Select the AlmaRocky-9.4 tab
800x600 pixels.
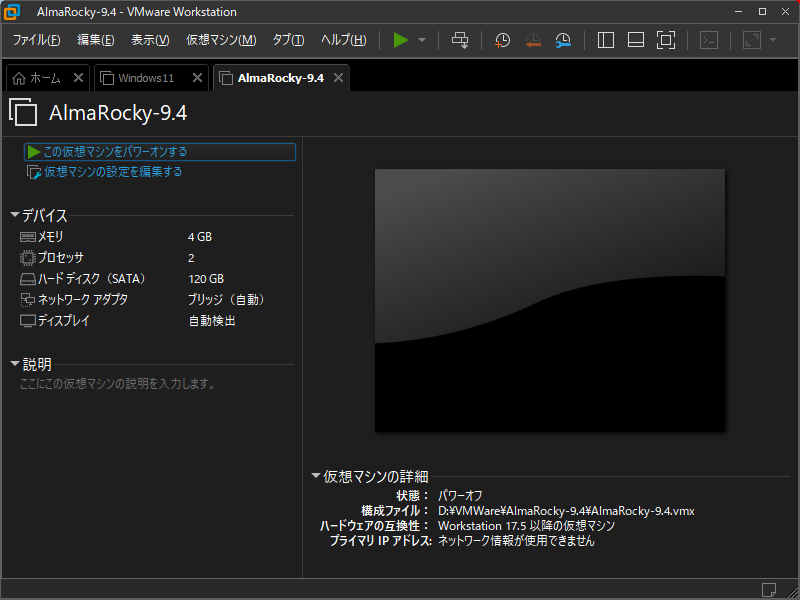(x=281, y=78)
